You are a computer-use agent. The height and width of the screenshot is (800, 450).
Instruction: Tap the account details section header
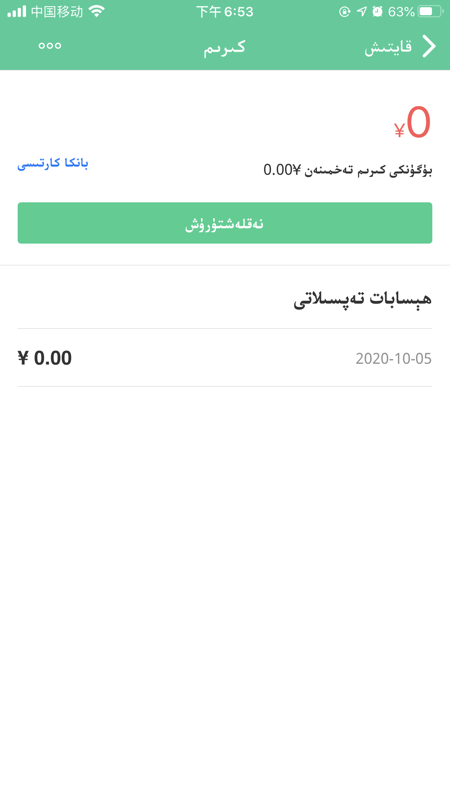pyautogui.click(x=363, y=299)
